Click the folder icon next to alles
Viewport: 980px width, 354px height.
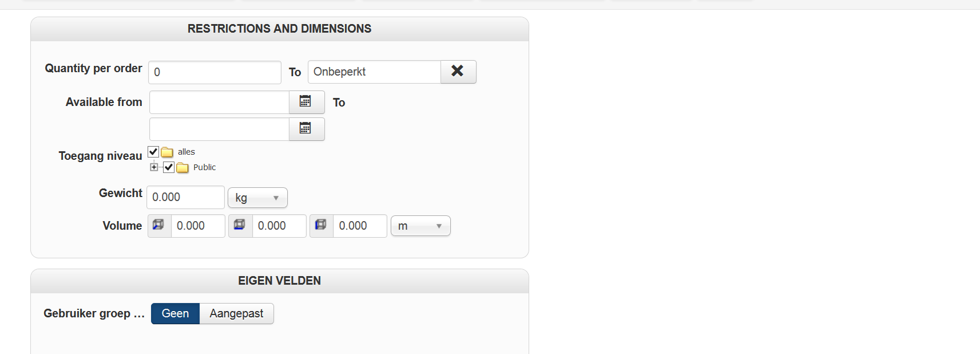click(167, 152)
